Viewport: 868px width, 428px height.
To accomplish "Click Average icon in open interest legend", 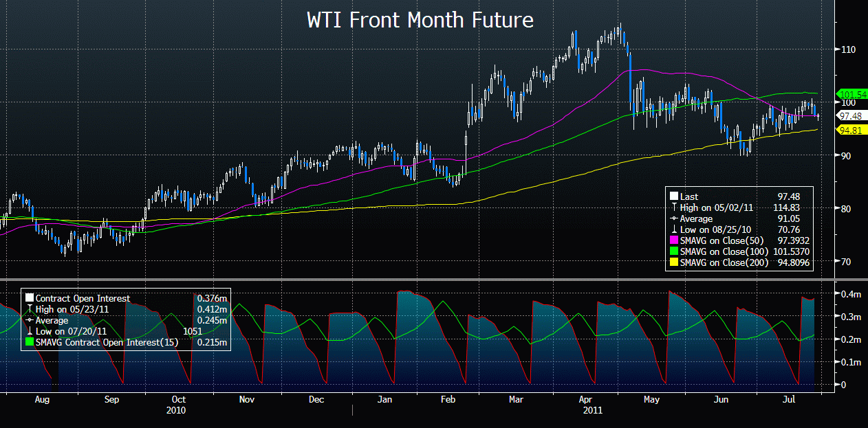I will 30,320.
